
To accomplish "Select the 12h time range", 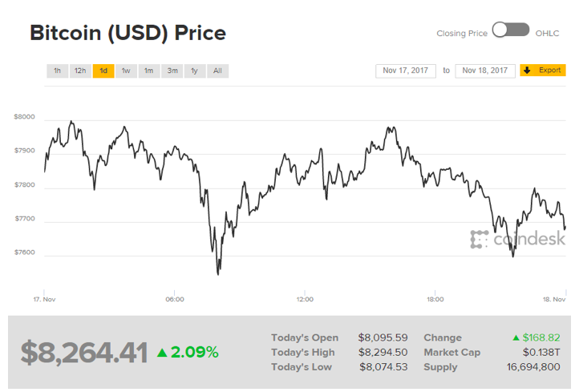I will pyautogui.click(x=80, y=71).
